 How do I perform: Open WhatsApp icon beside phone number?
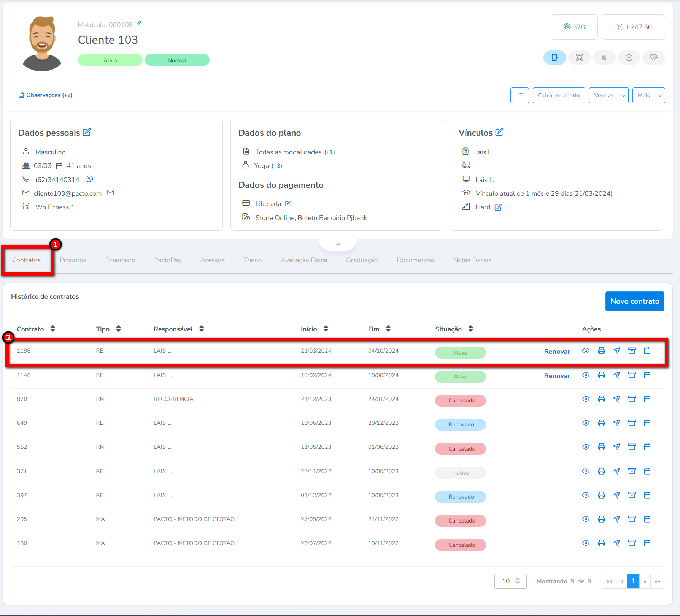[x=90, y=179]
